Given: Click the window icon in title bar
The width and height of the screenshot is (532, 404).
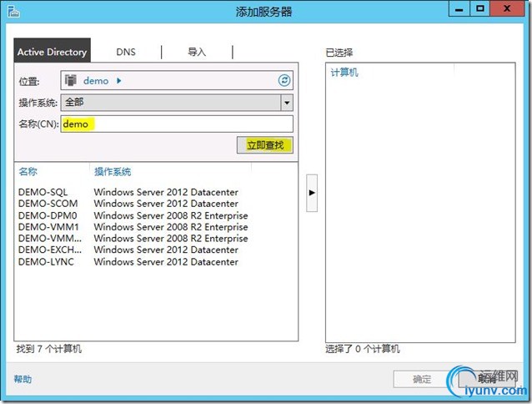Looking at the screenshot, I should (14, 12).
